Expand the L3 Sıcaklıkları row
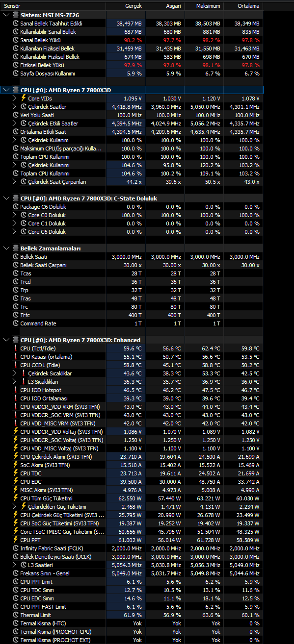The width and height of the screenshot is (294, 644). point(14,382)
